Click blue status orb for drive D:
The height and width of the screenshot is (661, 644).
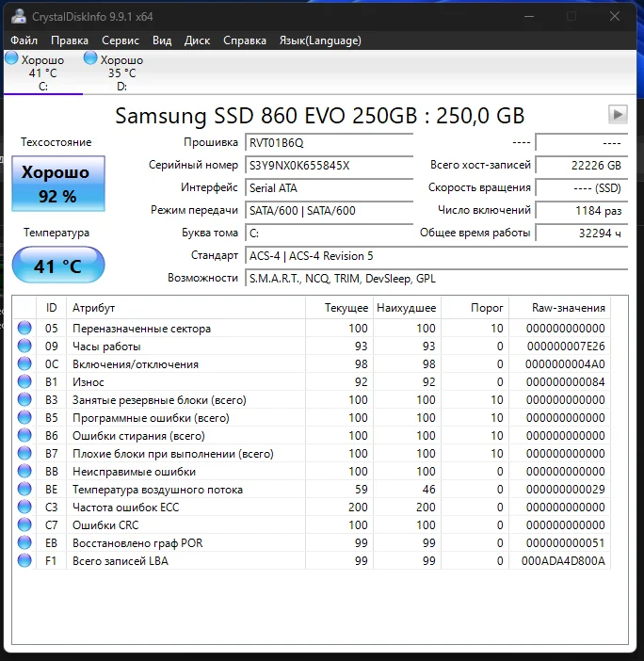pyautogui.click(x=90, y=58)
